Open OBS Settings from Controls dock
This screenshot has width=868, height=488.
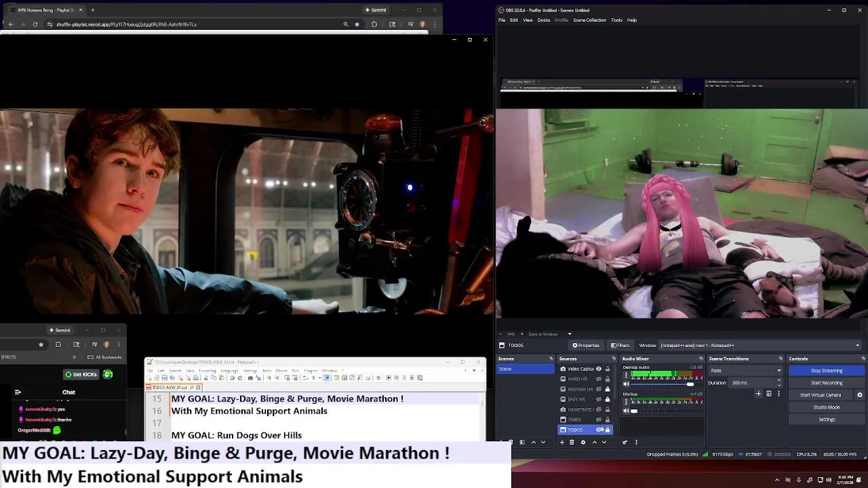coord(827,420)
